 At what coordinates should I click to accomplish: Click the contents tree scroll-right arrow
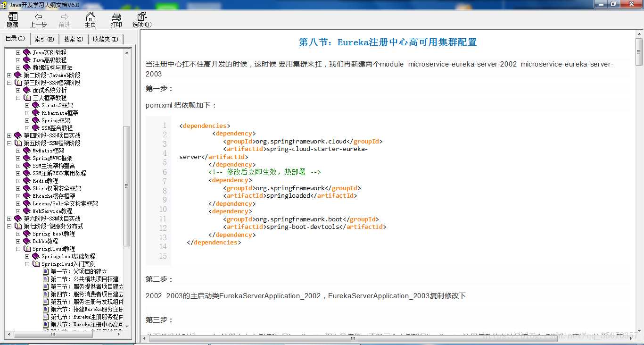point(119,334)
